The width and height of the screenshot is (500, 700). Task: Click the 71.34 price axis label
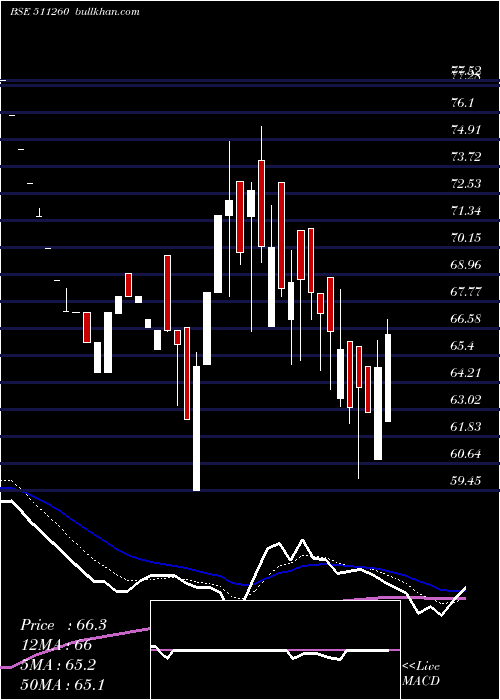(466, 211)
